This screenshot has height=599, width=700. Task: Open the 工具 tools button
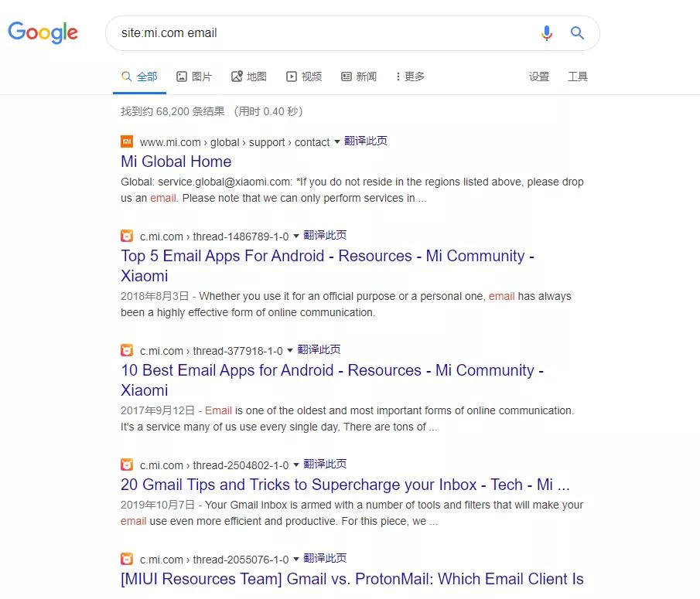pyautogui.click(x=578, y=77)
